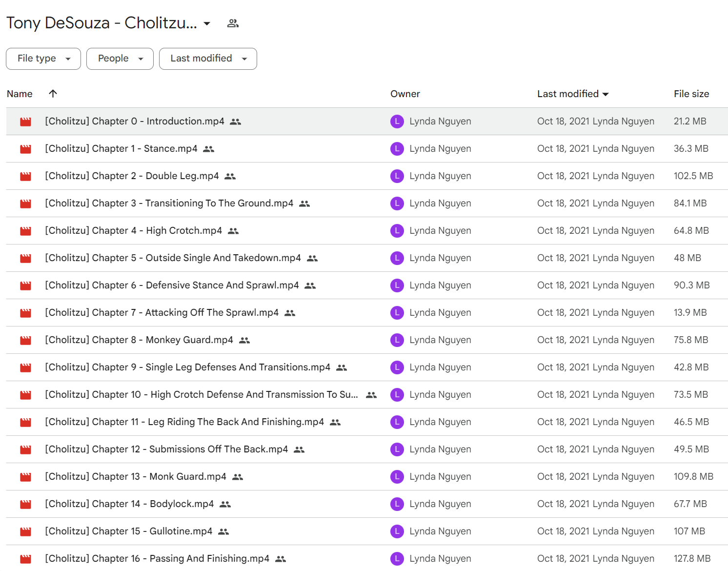The image size is (728, 571).
Task: Open Chapter 6 - Defensive Stance And Sprawl.mp4
Action: click(x=172, y=285)
